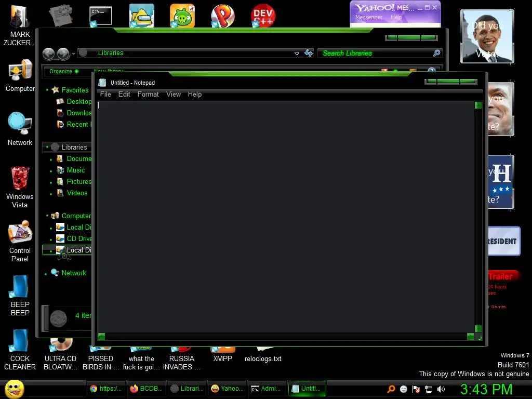Switch to the Chrome https taskbar button
Viewport: 532px width, 399px height.
point(106,389)
